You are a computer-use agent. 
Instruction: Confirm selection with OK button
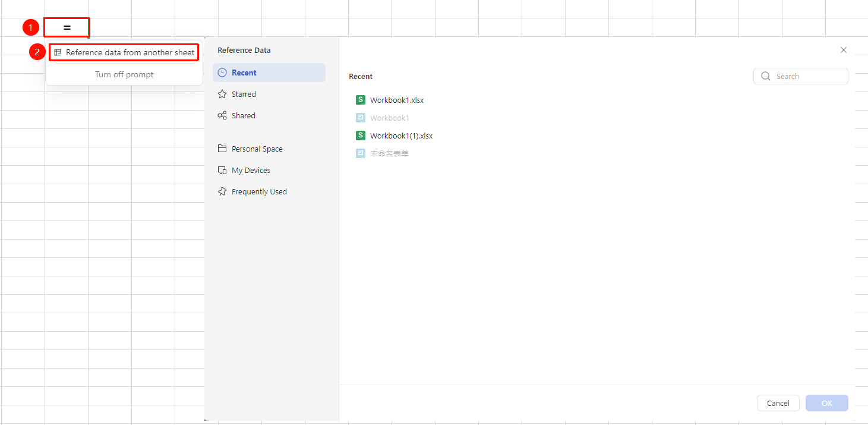pyautogui.click(x=827, y=403)
